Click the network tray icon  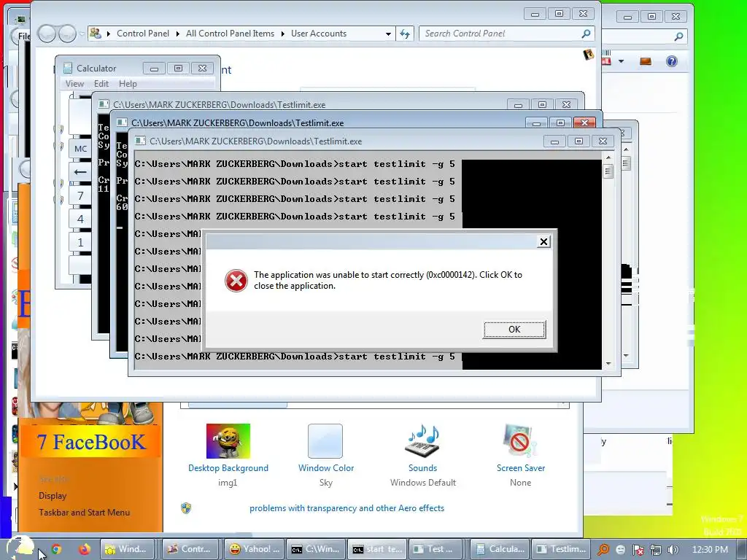(656, 550)
